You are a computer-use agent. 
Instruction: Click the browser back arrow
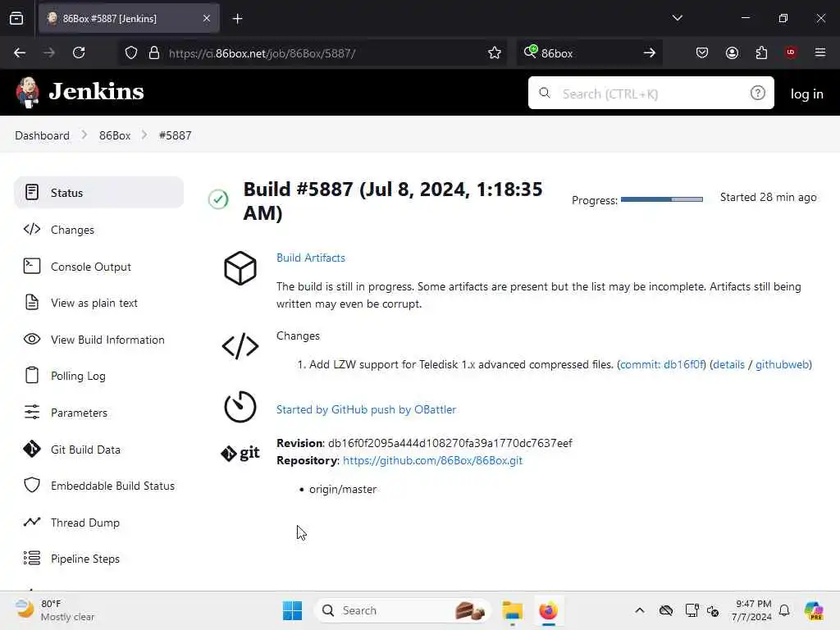tap(20, 52)
